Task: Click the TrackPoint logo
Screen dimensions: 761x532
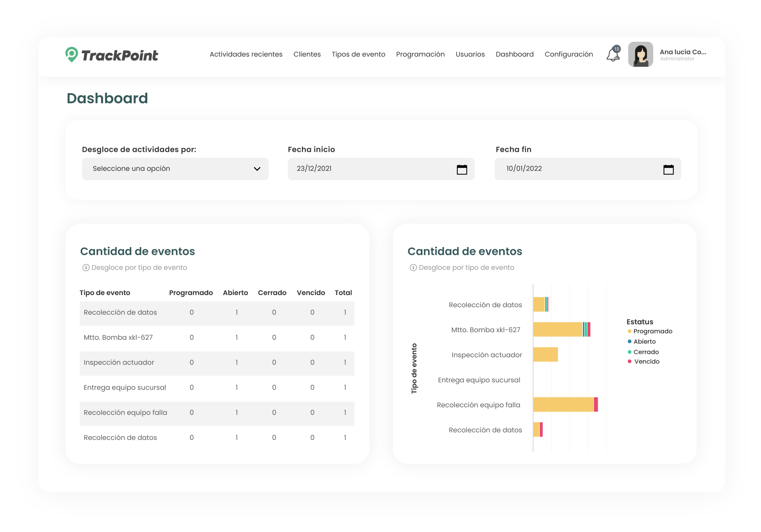Action: [x=112, y=55]
